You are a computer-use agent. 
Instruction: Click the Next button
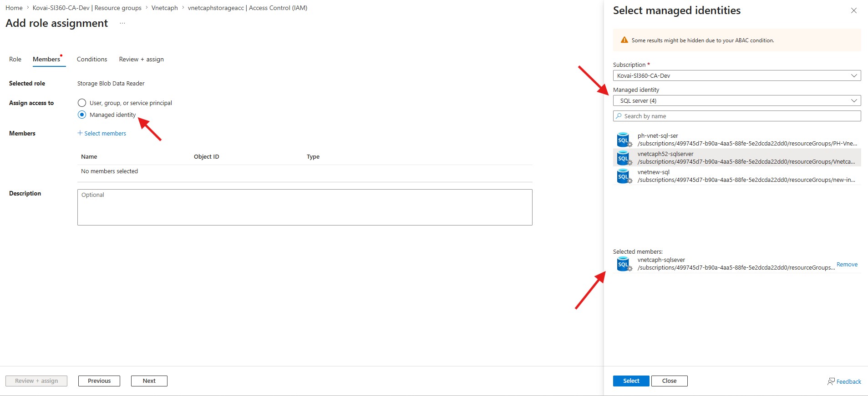click(149, 381)
